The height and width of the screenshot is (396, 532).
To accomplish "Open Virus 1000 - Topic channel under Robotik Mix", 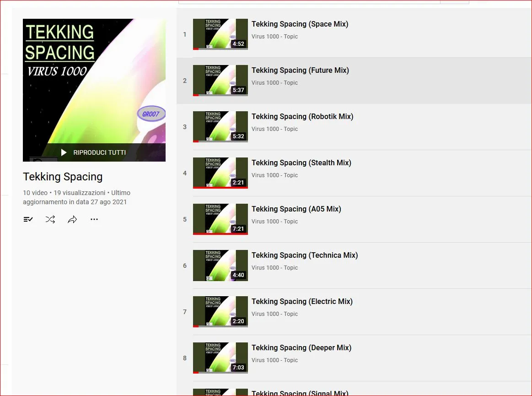I will 274,129.
